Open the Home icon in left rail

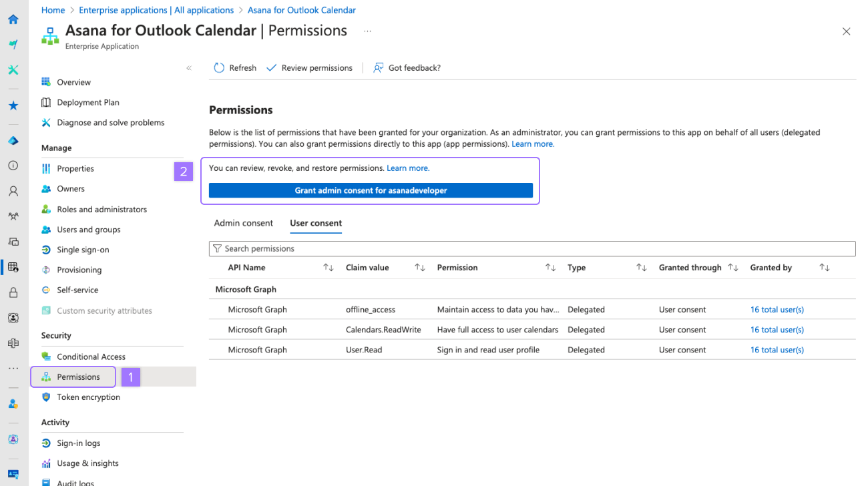(x=13, y=19)
